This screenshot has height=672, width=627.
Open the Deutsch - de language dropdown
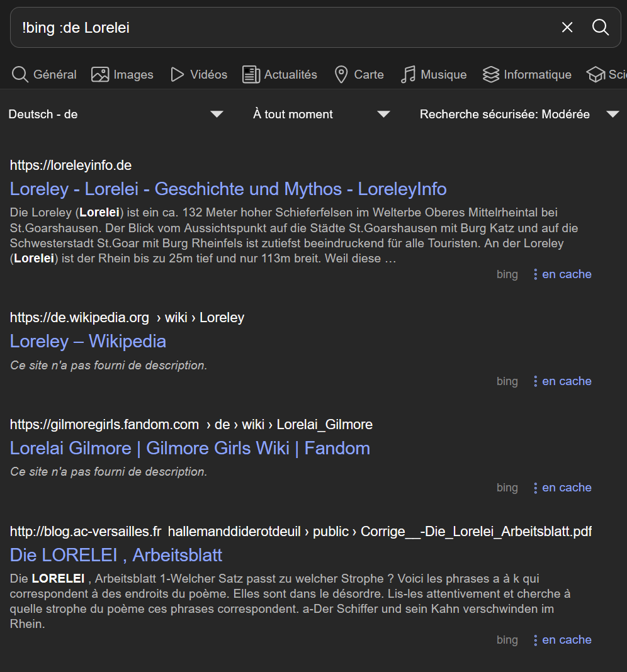pyautogui.click(x=116, y=114)
